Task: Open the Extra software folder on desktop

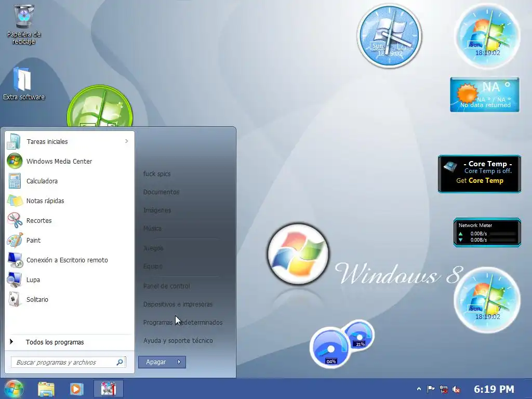Action: [x=24, y=84]
